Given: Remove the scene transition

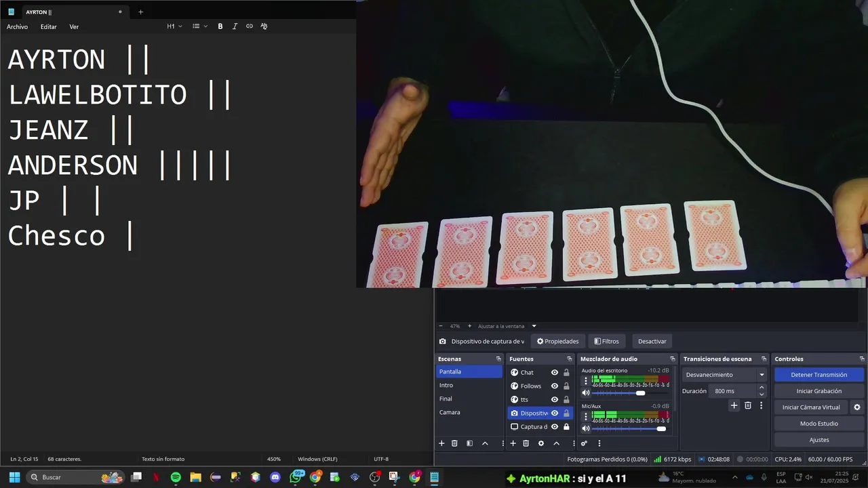Looking at the screenshot, I should click(x=748, y=405).
